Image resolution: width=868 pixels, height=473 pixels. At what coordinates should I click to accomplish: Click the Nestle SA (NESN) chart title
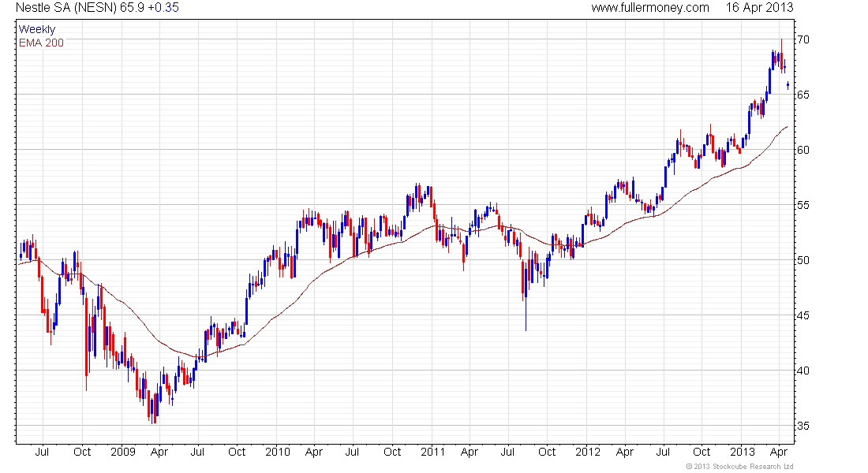pyautogui.click(x=65, y=8)
